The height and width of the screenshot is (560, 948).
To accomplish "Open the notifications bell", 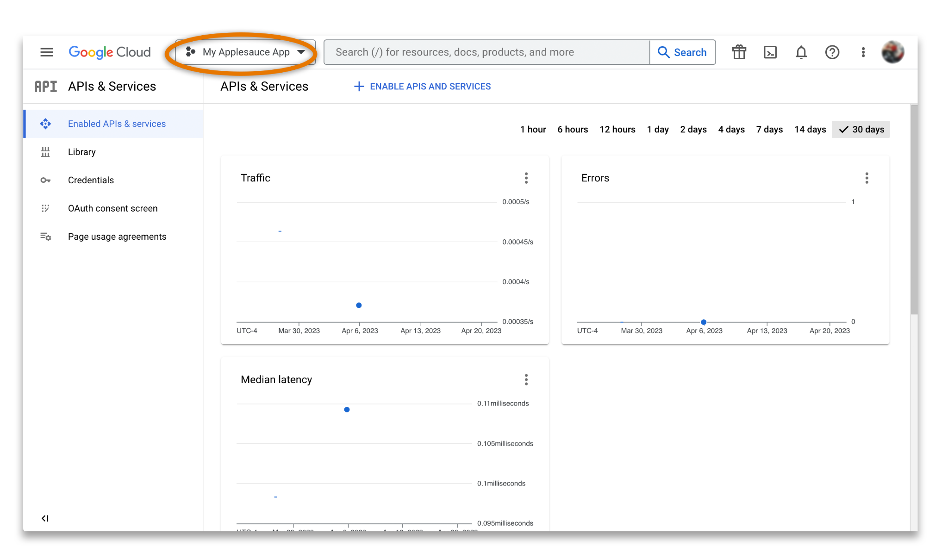I will tap(801, 52).
